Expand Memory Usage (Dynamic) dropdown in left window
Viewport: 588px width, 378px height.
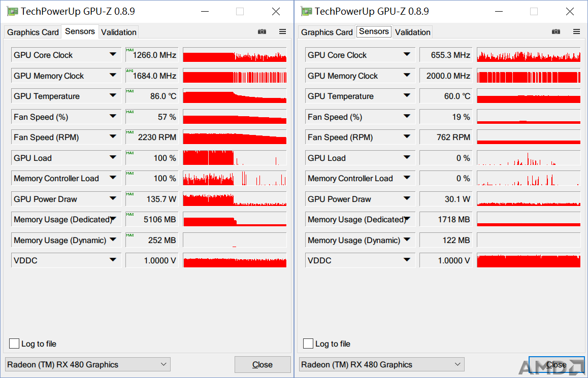tap(113, 240)
